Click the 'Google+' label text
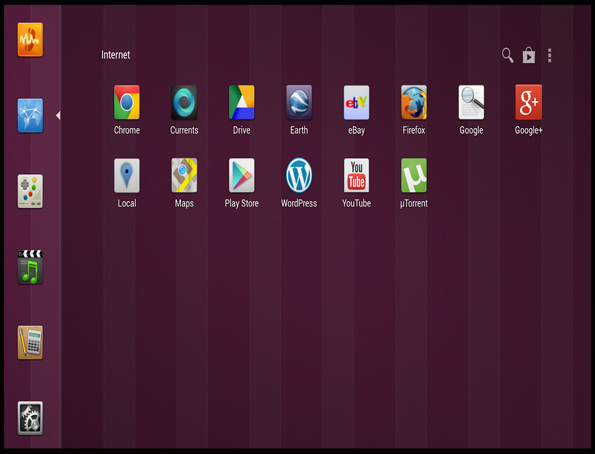The height and width of the screenshot is (454, 595). 529,130
